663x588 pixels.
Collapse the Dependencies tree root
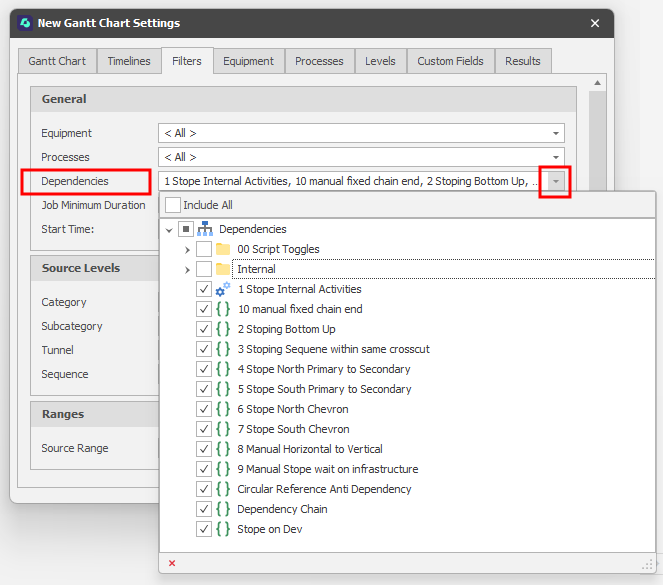(169, 230)
